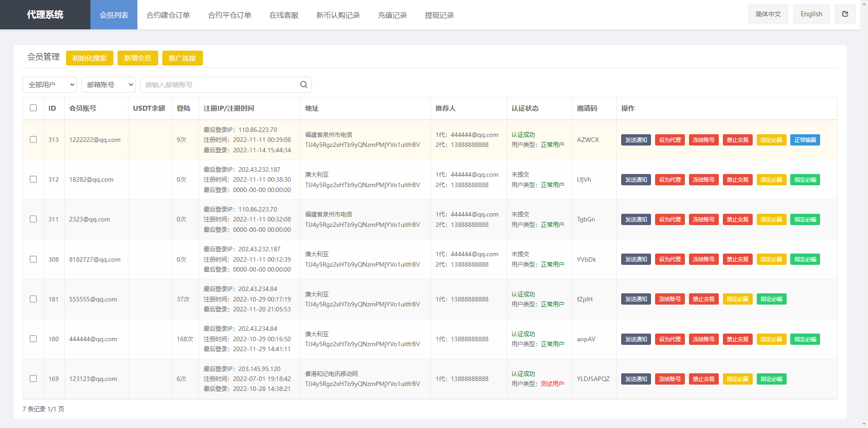Open 新币认购记录 page

point(338,15)
